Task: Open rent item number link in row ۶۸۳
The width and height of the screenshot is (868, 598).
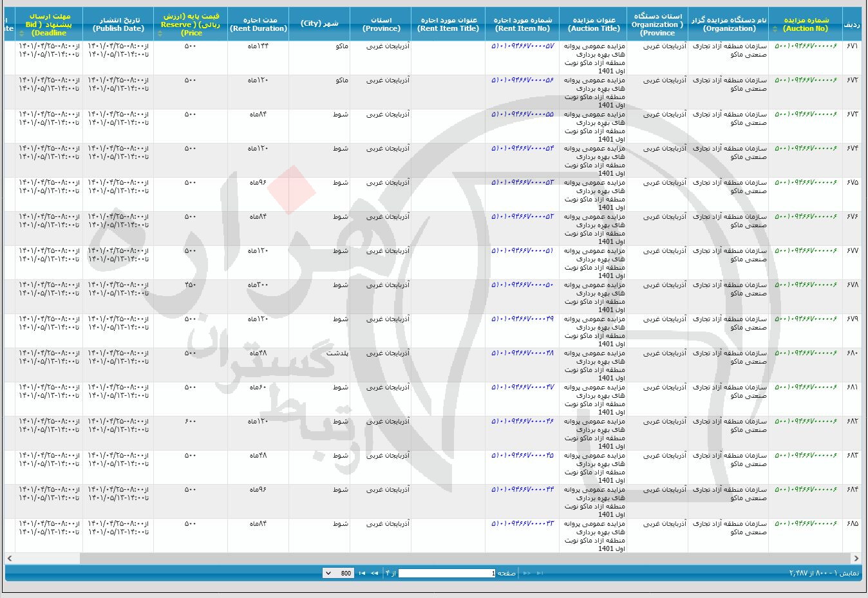Action: pyautogui.click(x=522, y=456)
